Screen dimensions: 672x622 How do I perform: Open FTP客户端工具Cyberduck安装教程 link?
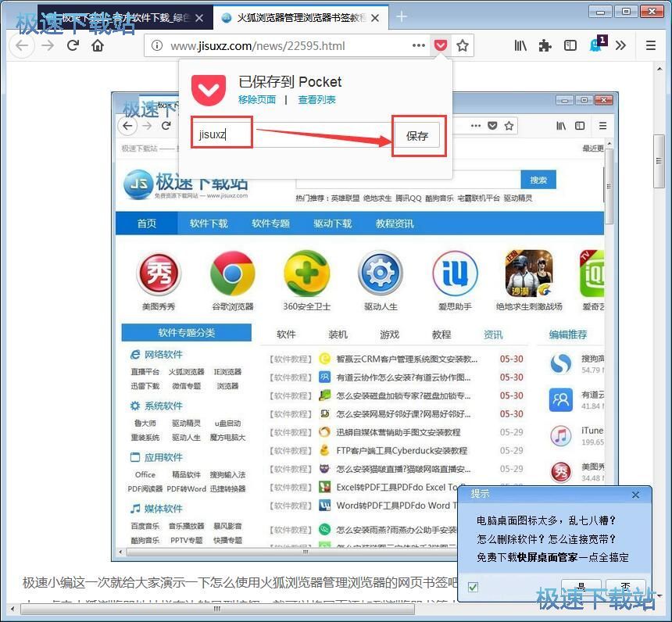point(402,451)
